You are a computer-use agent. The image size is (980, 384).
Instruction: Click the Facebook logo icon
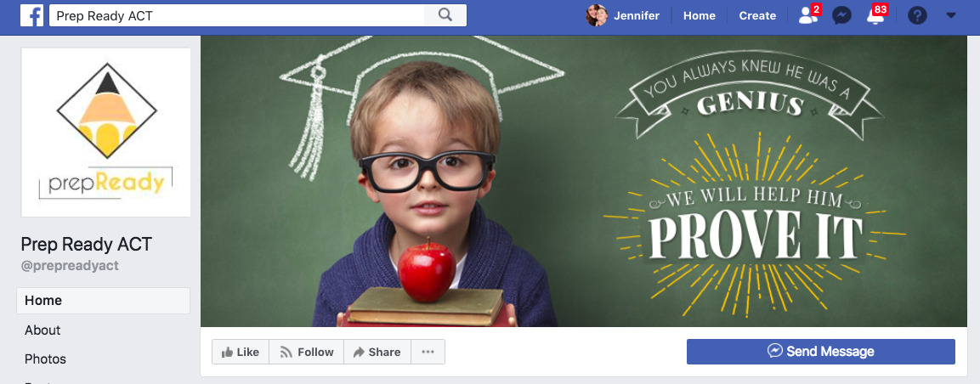coord(32,15)
